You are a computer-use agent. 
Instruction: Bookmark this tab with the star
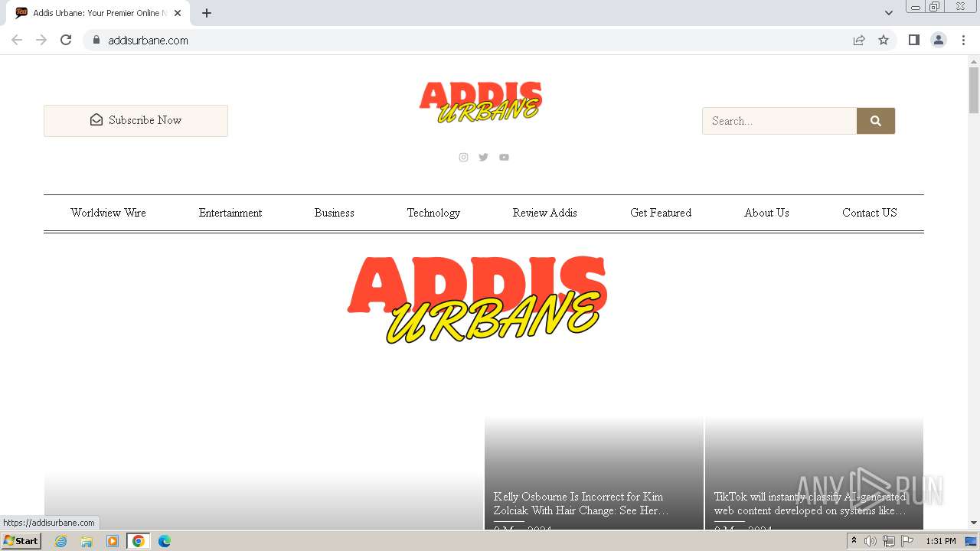[884, 40]
